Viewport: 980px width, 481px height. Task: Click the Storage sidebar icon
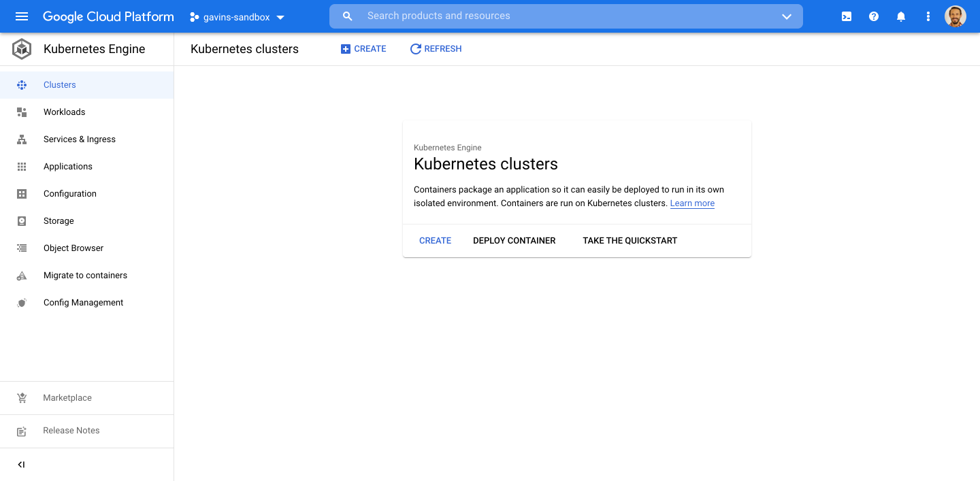tap(22, 221)
